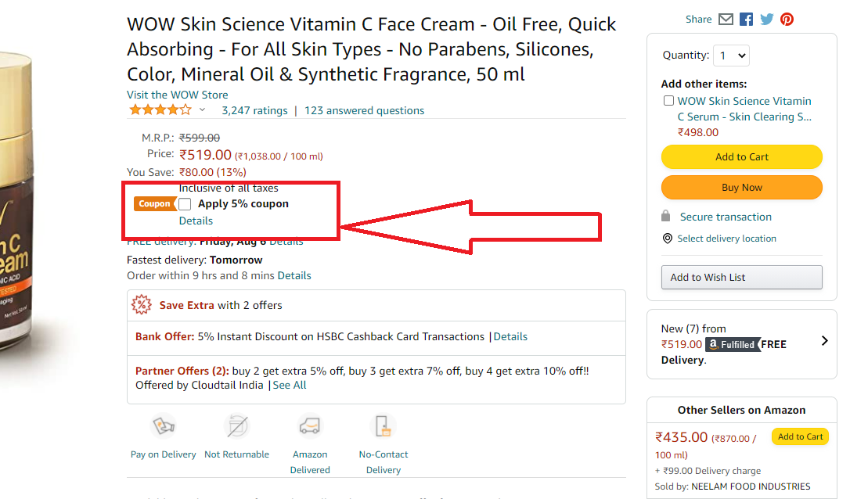Click Select delivery location link
The image size is (868, 499).
(x=726, y=239)
